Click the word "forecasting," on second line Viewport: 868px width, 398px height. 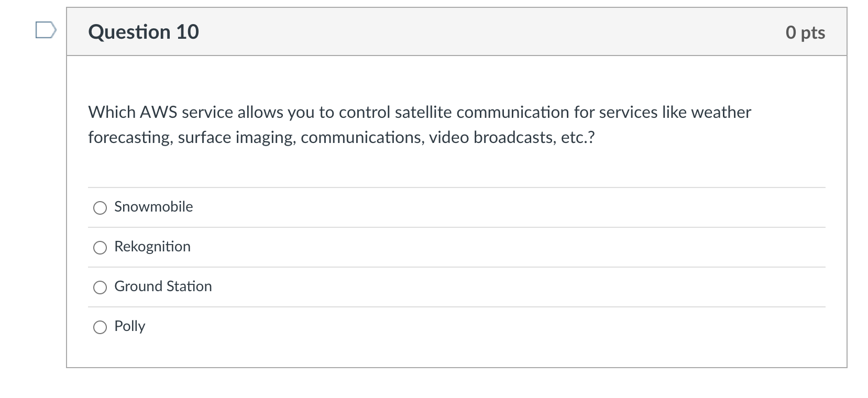pyautogui.click(x=130, y=138)
